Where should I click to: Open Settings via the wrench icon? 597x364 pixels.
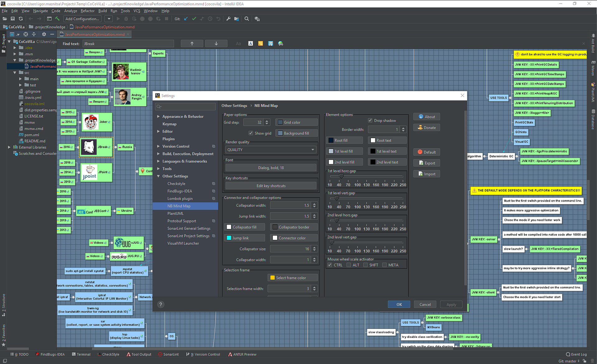[x=228, y=19]
